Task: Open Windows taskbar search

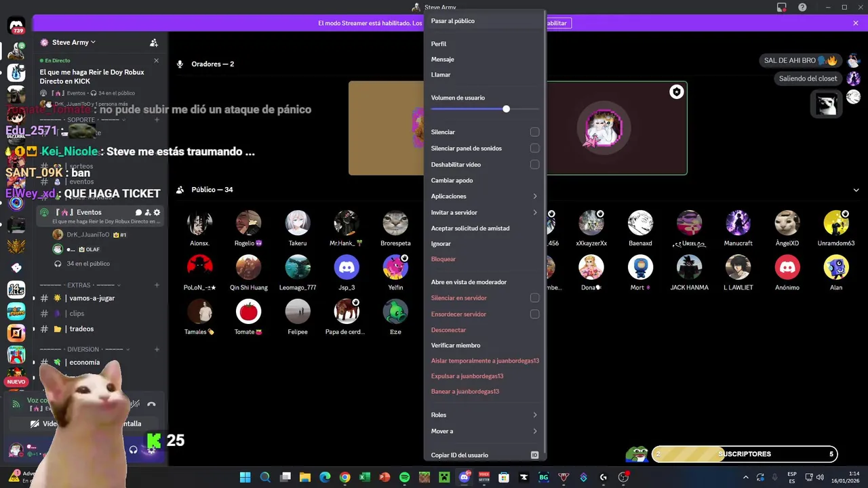Action: [265, 477]
